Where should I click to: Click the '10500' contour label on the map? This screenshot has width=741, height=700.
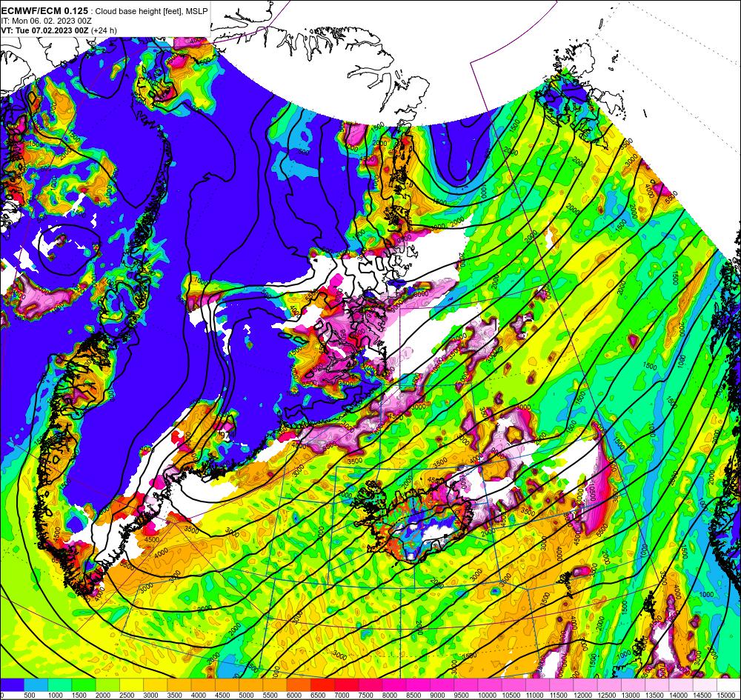point(592,491)
